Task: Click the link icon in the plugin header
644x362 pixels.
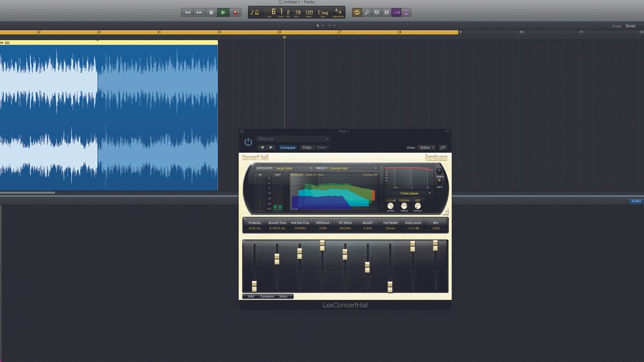Action: 443,147
